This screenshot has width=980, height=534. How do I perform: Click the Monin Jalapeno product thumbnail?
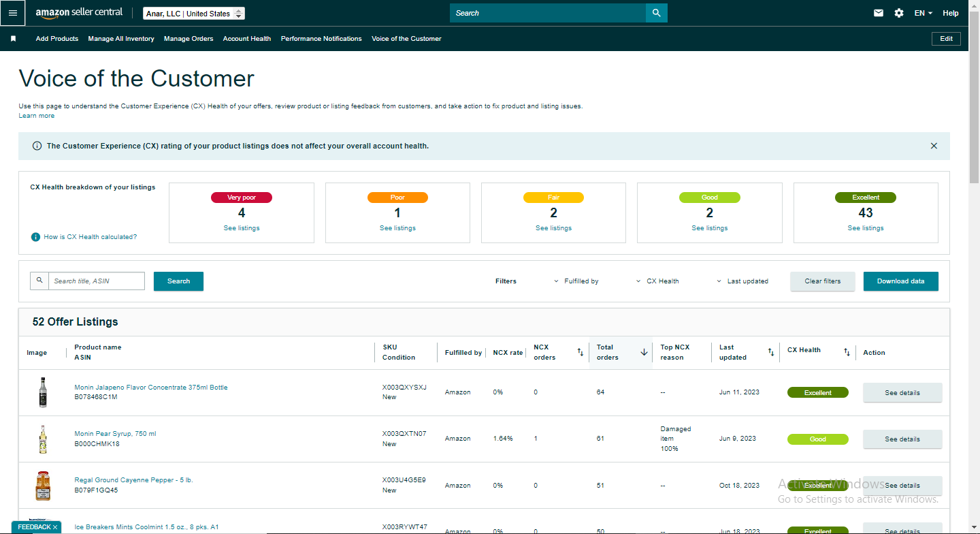(43, 392)
